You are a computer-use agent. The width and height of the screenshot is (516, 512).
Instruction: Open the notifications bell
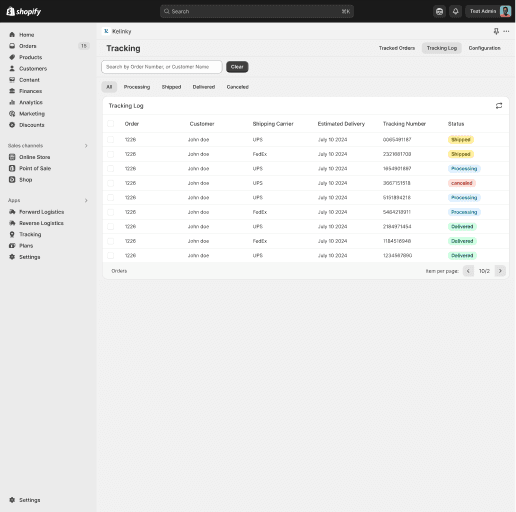[x=455, y=11]
